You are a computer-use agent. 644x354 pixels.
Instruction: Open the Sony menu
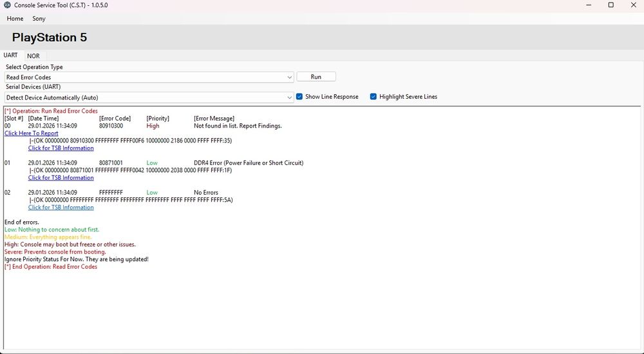tap(39, 19)
